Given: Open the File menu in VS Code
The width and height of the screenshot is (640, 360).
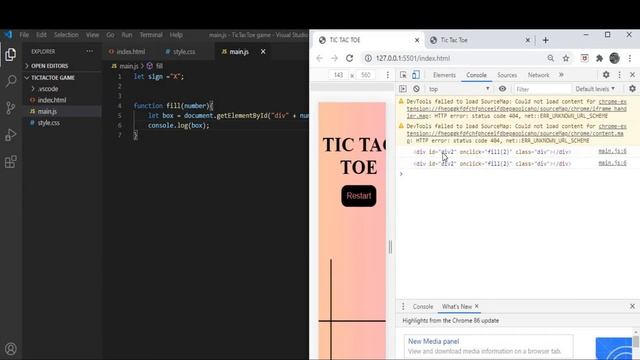Looking at the screenshot, I should pos(24,35).
